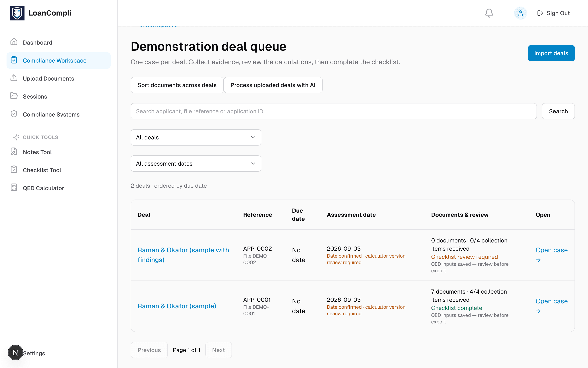The height and width of the screenshot is (368, 588).
Task: Click the Search button
Action: 558,111
